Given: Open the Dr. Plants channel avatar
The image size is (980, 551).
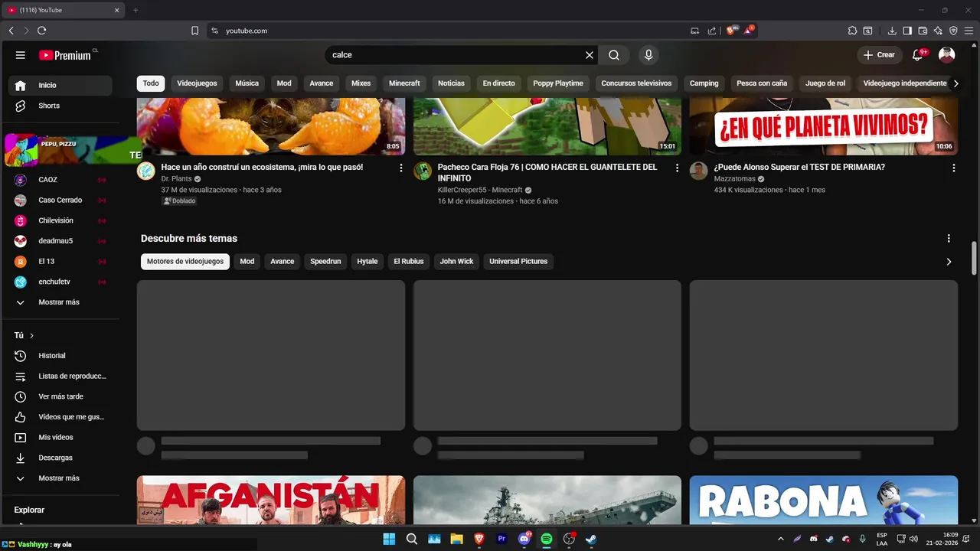Looking at the screenshot, I should [x=146, y=171].
